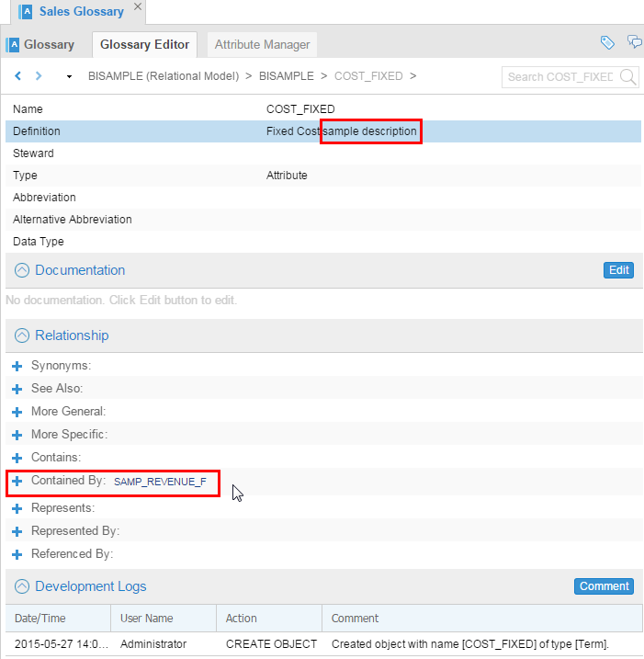Close the Sales Glossary tab
Screen dimensions: 644x659
(138, 6)
